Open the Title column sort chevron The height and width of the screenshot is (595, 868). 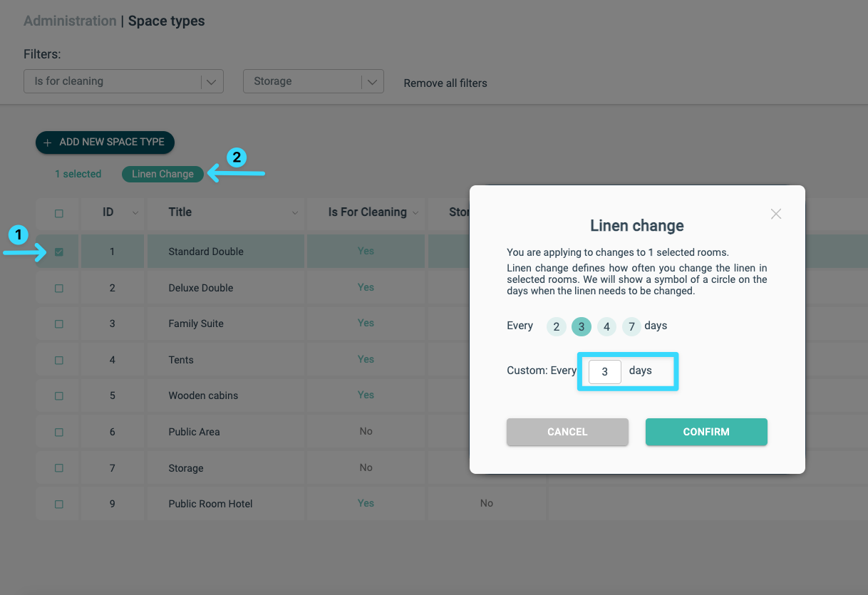pyautogui.click(x=295, y=213)
